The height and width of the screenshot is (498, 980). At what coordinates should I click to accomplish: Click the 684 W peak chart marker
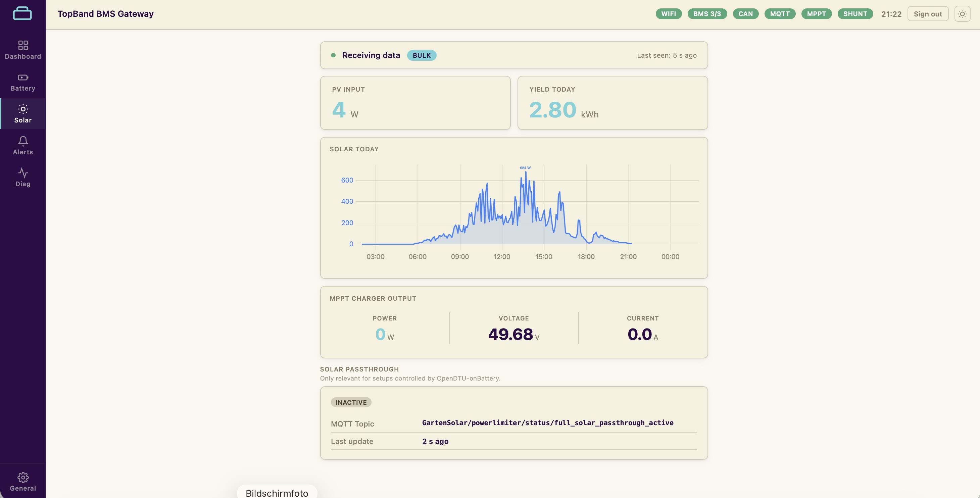[x=525, y=168]
